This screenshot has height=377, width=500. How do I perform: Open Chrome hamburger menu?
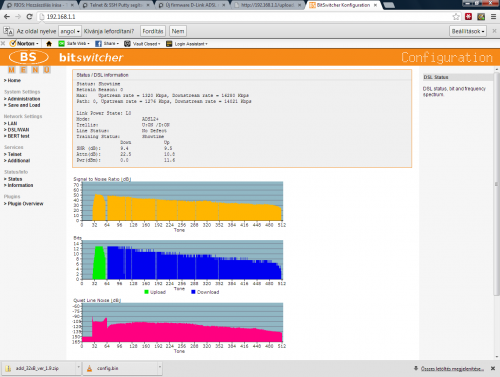coord(494,17)
